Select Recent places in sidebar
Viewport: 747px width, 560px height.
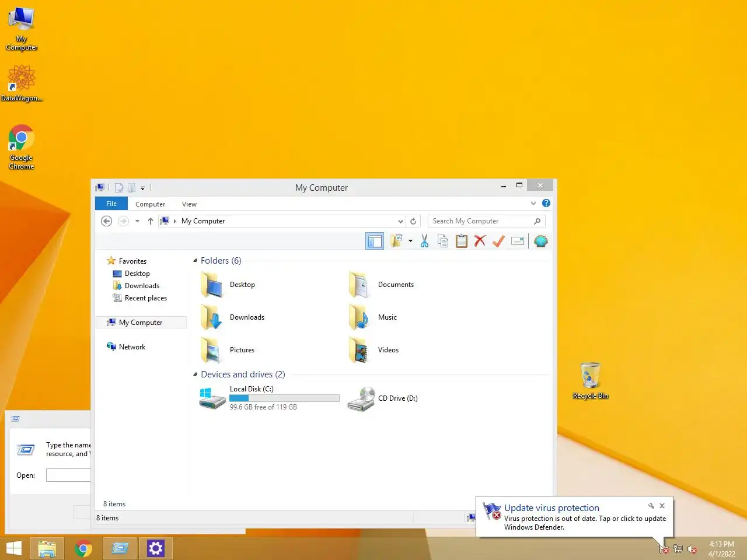146,298
